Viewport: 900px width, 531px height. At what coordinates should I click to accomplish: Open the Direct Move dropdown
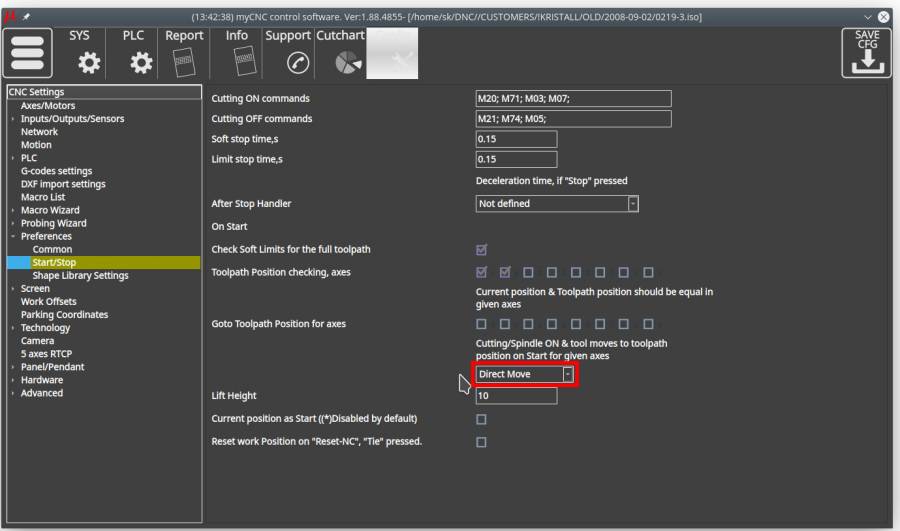526,374
